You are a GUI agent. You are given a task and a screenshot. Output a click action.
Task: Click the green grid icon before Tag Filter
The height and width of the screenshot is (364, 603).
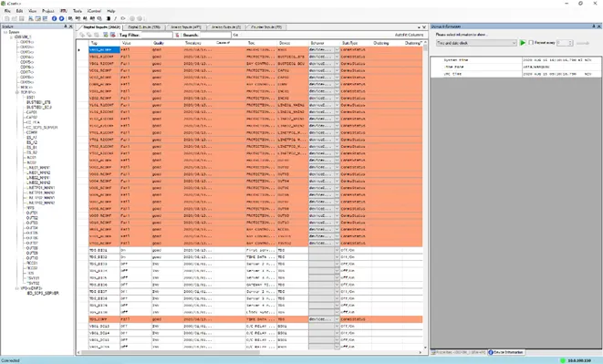pos(106,35)
